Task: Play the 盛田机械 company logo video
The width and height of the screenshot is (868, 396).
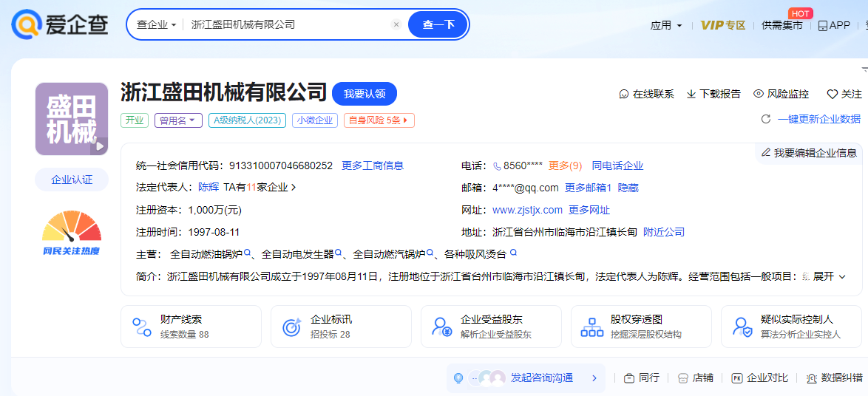Action: pos(99,146)
